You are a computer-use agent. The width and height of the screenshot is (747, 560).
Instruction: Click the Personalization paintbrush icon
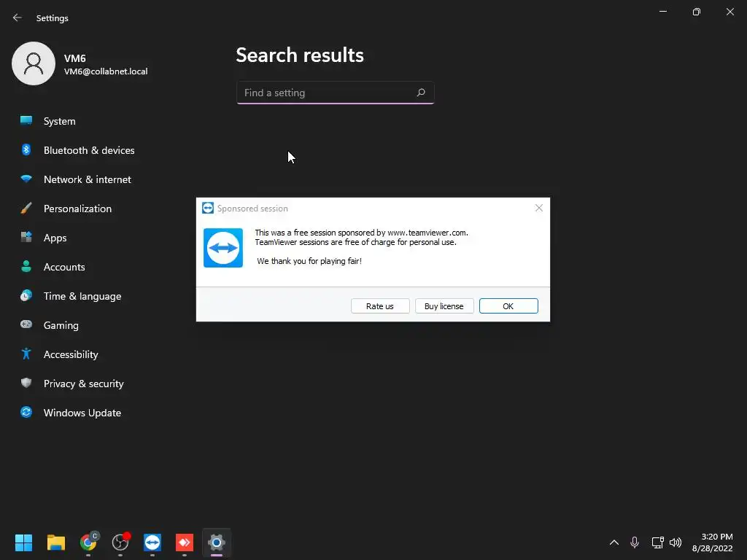point(26,208)
